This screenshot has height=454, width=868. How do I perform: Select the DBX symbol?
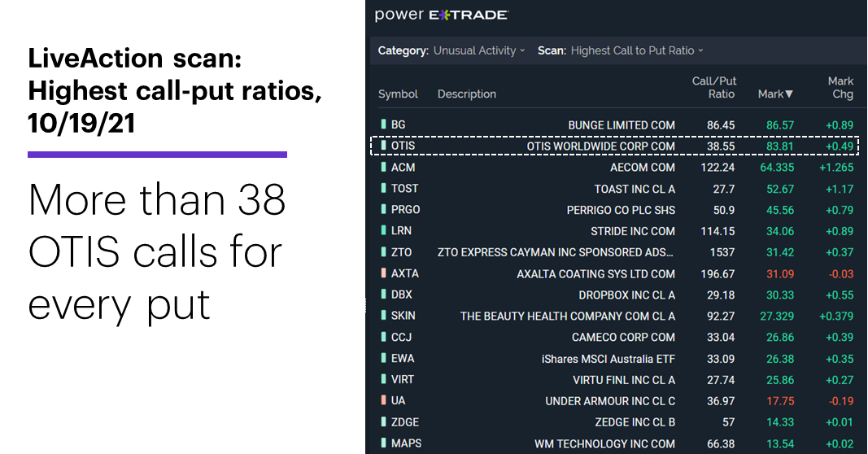(x=401, y=294)
